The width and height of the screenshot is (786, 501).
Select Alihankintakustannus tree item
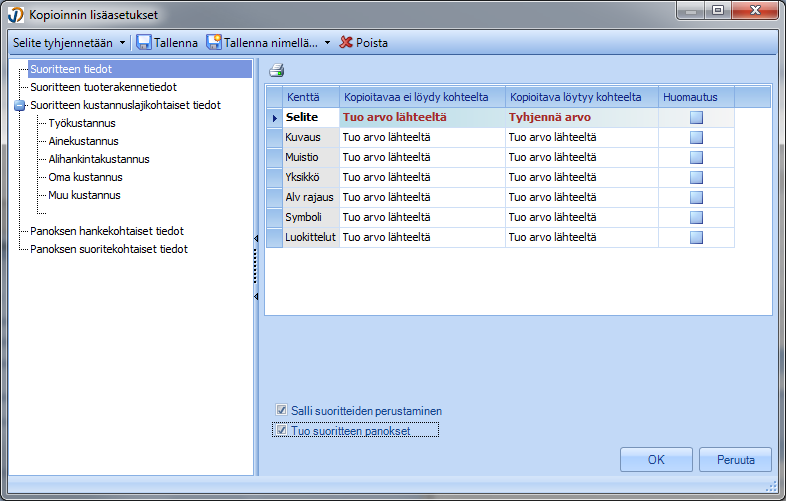click(x=99, y=159)
